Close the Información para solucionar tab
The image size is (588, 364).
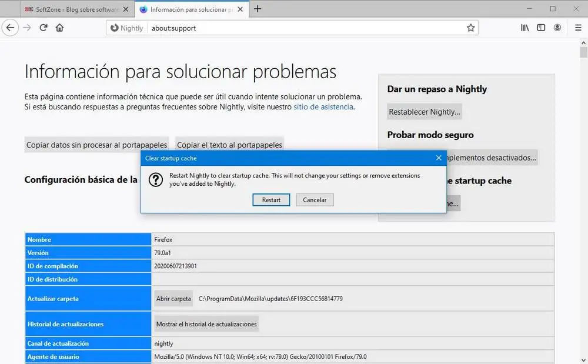tap(240, 9)
